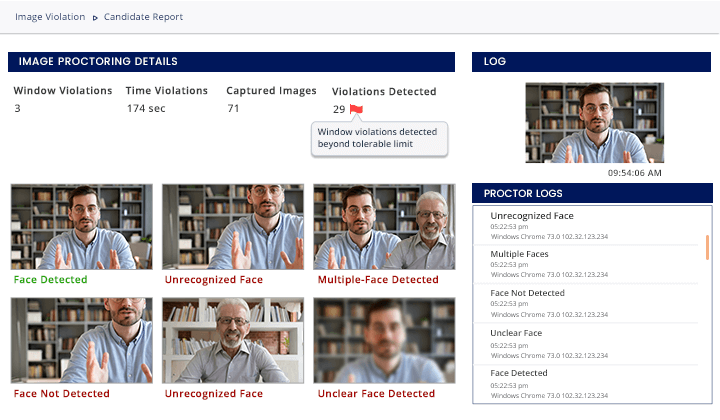View the Unclear Face Detected blurred image

[384, 340]
